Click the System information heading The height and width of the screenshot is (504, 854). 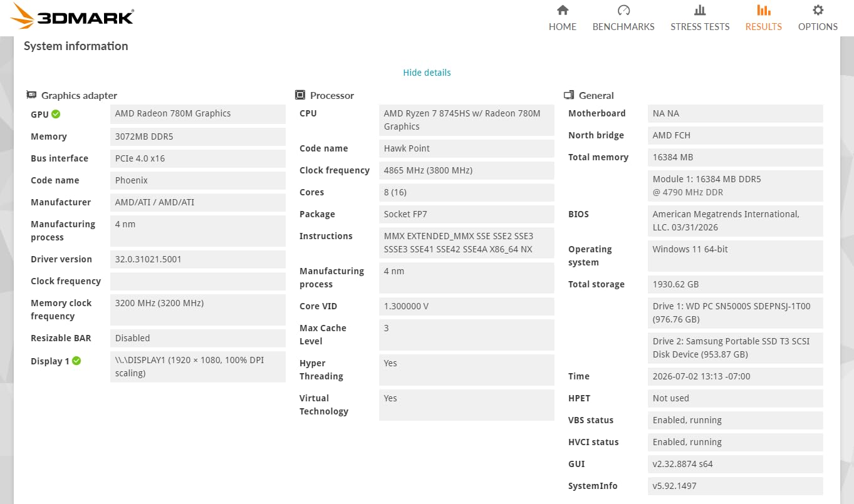pyautogui.click(x=76, y=46)
